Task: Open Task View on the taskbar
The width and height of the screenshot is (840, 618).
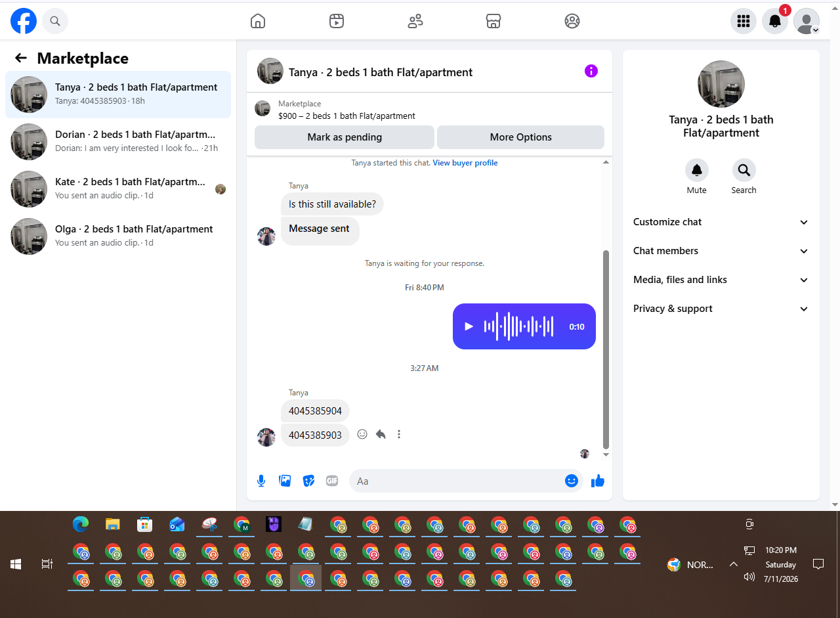Action: 47,564
